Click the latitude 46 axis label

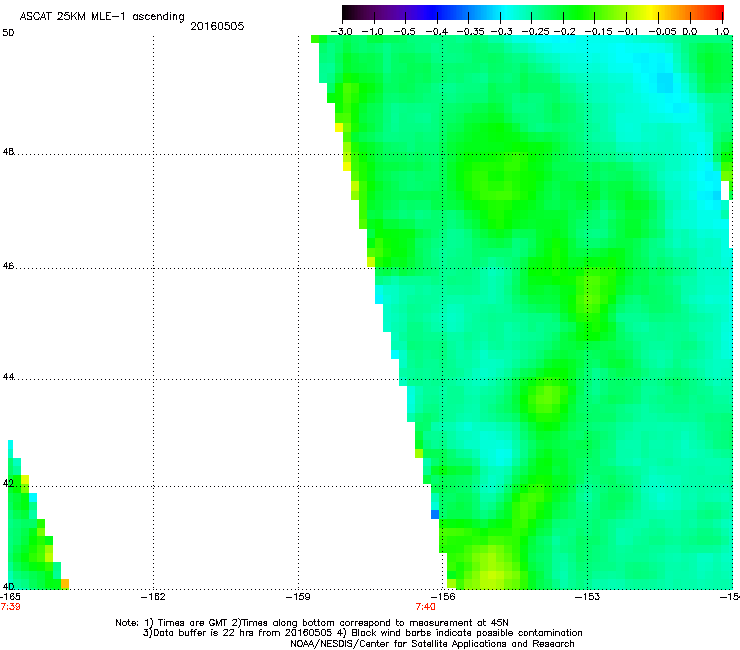click(8, 266)
